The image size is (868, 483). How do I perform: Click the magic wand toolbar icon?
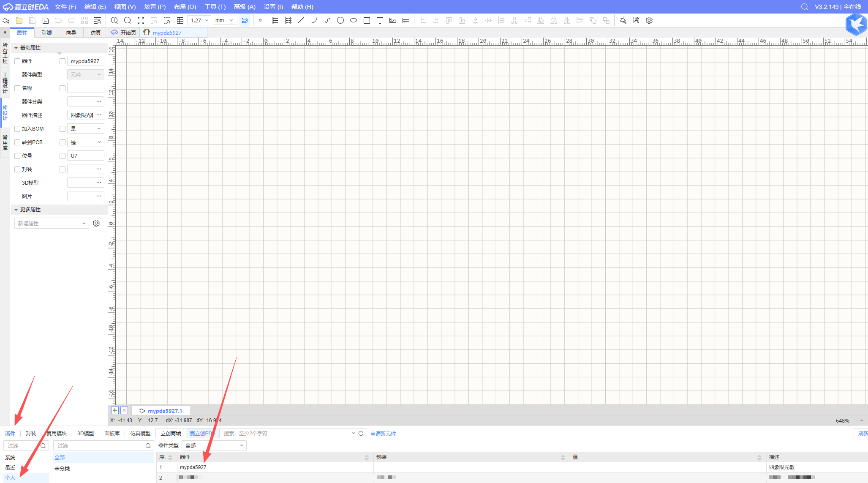[623, 20]
